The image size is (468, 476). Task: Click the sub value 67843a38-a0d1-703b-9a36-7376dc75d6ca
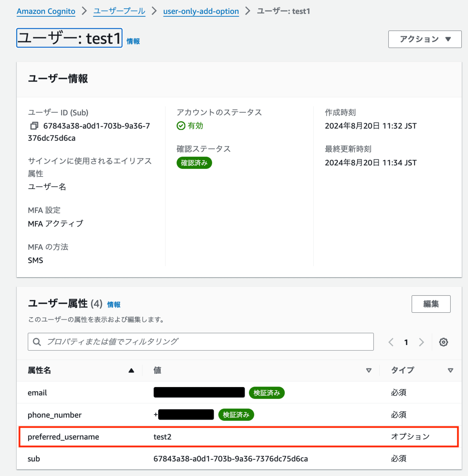pos(231,459)
